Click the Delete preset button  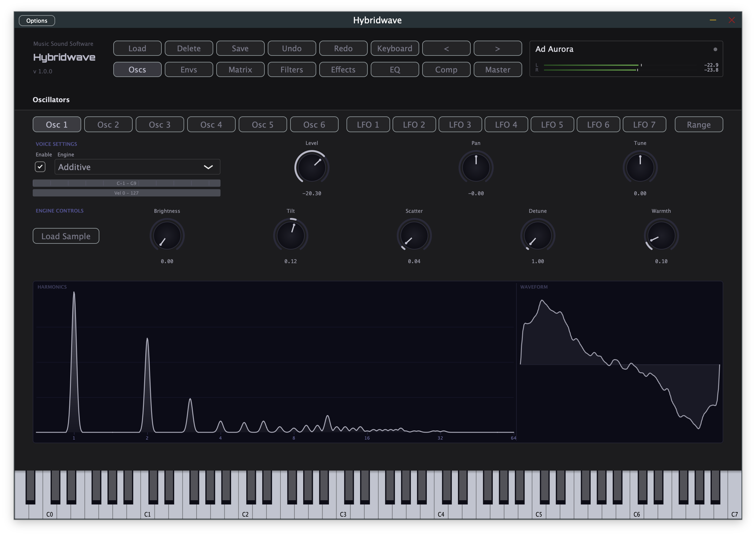189,48
